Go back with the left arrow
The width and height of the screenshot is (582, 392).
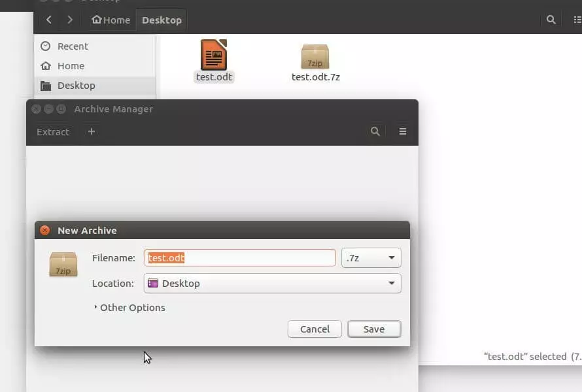point(49,20)
